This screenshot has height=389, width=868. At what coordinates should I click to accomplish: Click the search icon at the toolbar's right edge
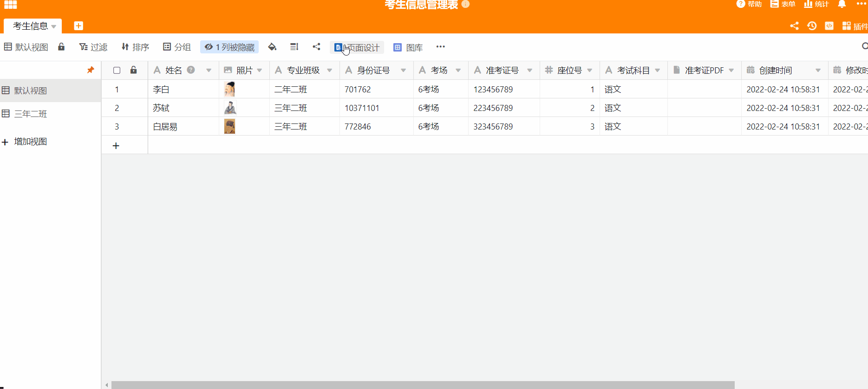tap(864, 46)
